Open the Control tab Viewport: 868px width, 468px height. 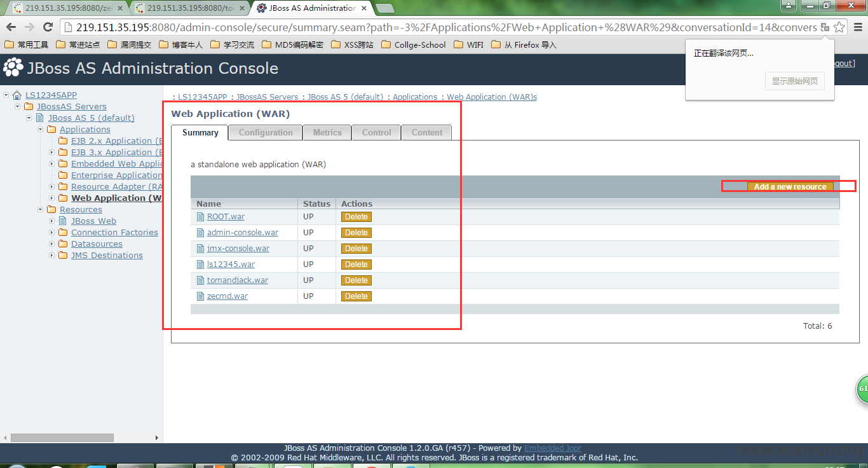point(377,133)
